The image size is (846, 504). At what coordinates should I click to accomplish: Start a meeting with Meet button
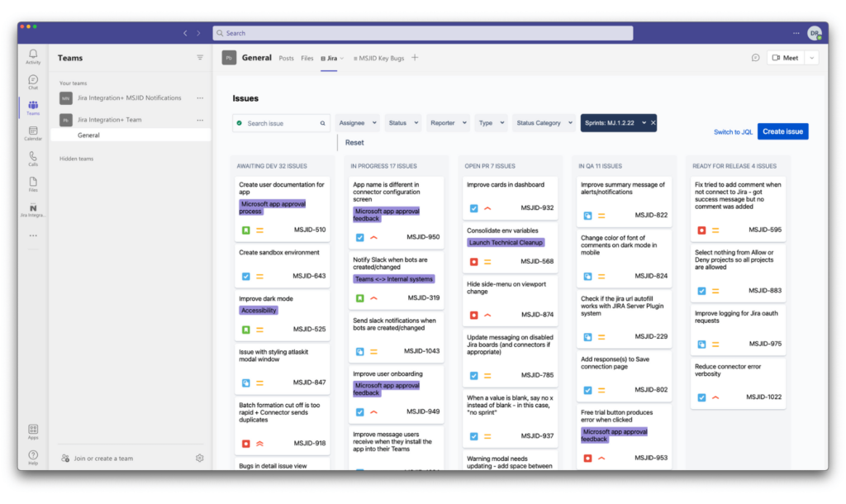[786, 58]
